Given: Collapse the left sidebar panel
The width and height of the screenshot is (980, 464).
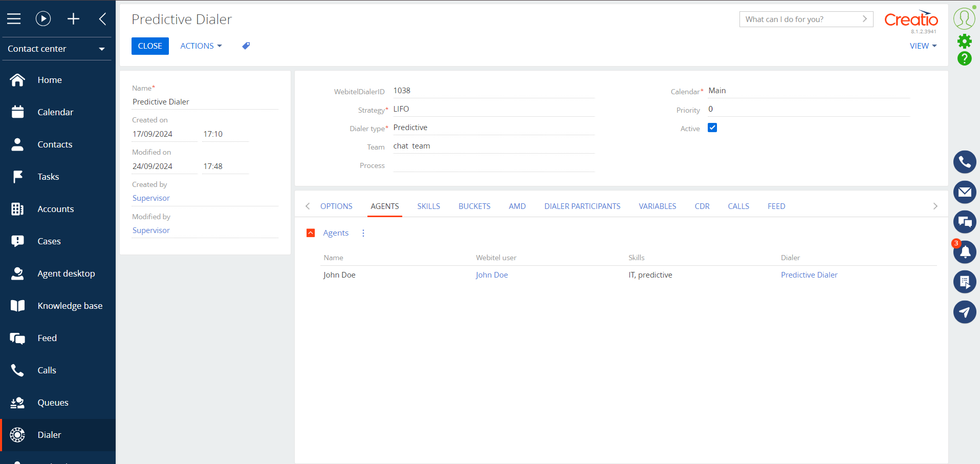Looking at the screenshot, I should (102, 19).
